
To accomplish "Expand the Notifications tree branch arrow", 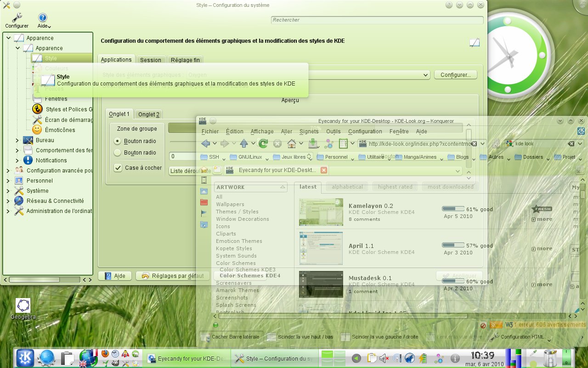I will [17, 160].
